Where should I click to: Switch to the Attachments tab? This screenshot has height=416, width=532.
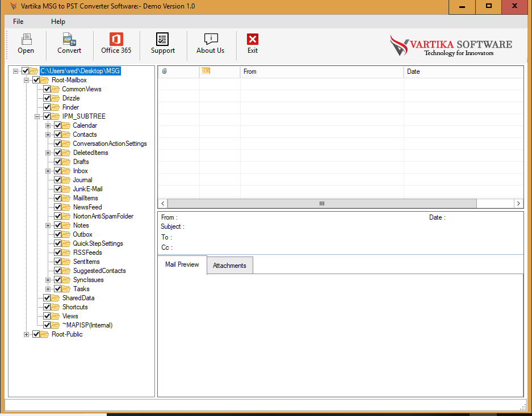(230, 266)
